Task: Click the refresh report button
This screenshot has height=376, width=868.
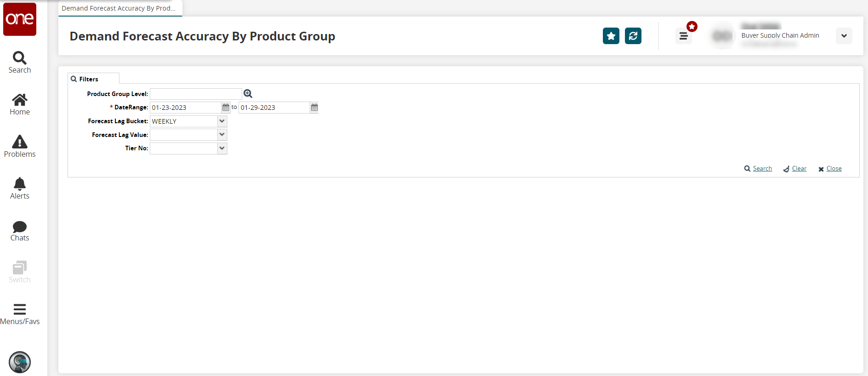Action: click(x=633, y=36)
